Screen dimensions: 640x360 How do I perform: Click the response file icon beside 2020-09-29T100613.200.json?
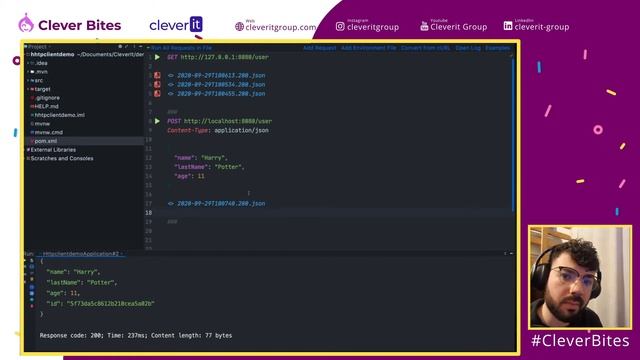157,76
